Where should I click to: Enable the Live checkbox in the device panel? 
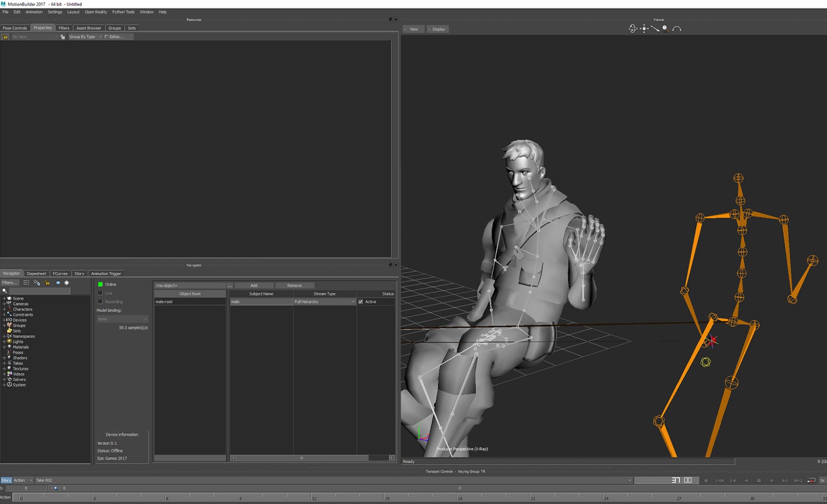pyautogui.click(x=100, y=293)
